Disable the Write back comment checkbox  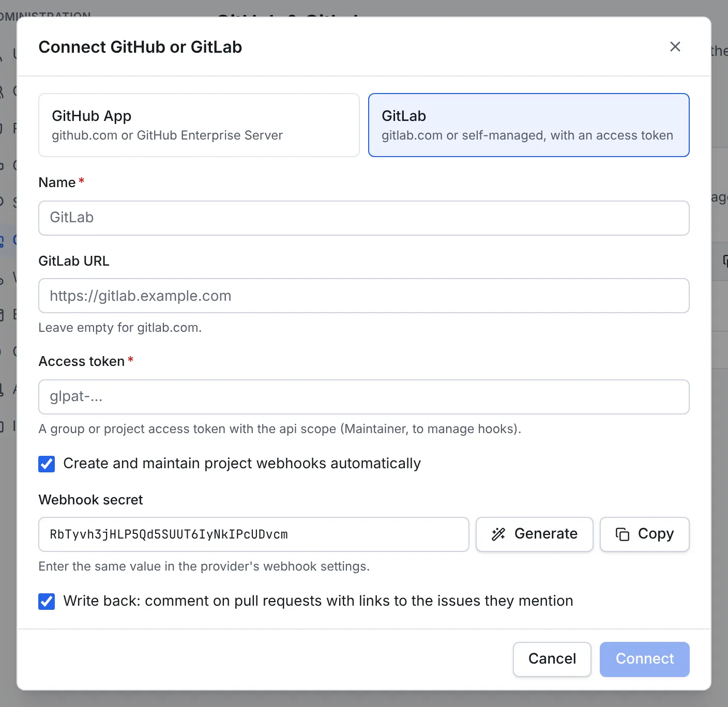coord(47,601)
